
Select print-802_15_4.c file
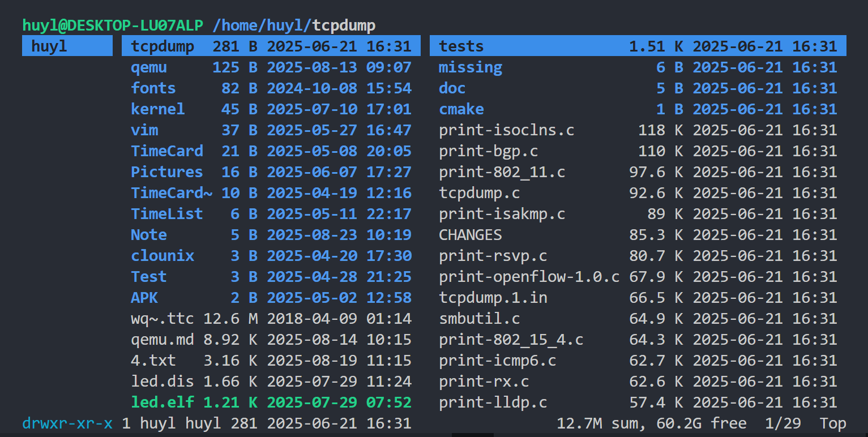tap(638, 340)
